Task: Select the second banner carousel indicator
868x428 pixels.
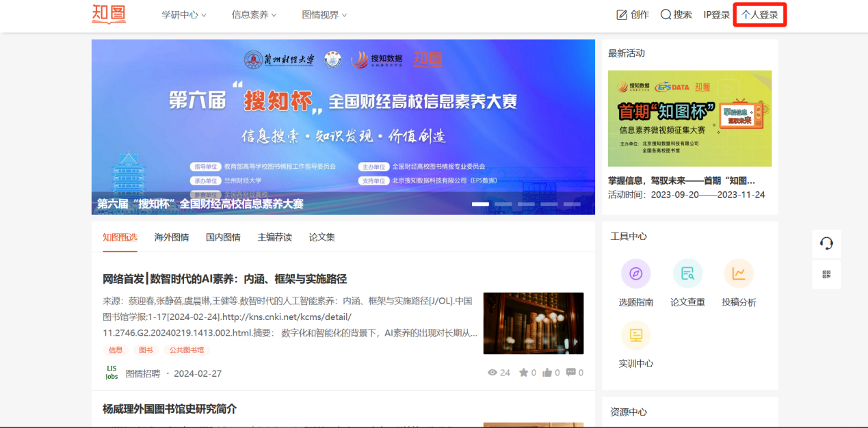Action: click(503, 204)
